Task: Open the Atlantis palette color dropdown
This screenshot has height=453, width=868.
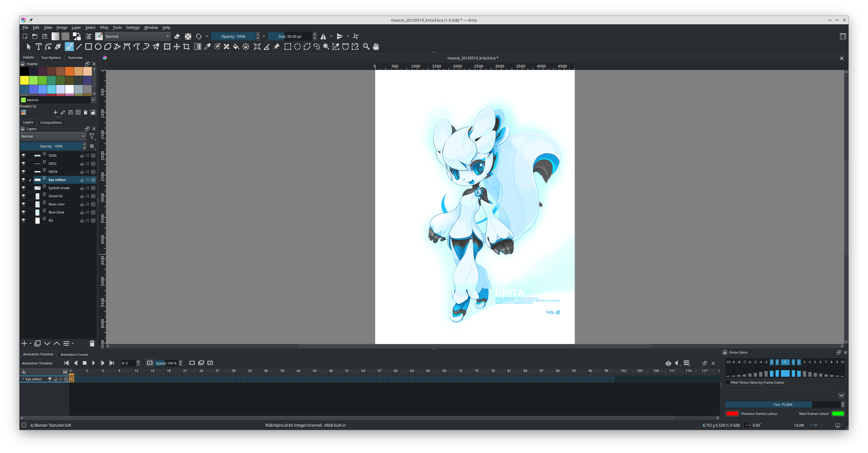Action: (93, 100)
